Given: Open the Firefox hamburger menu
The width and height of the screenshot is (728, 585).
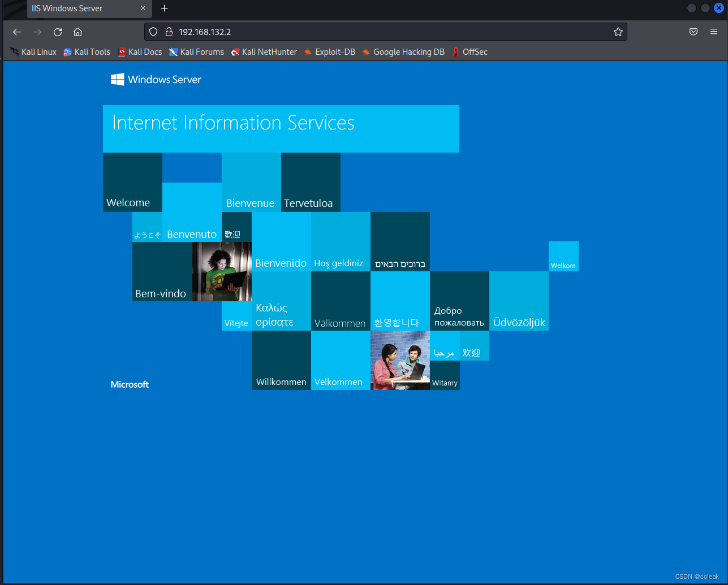Looking at the screenshot, I should [714, 32].
